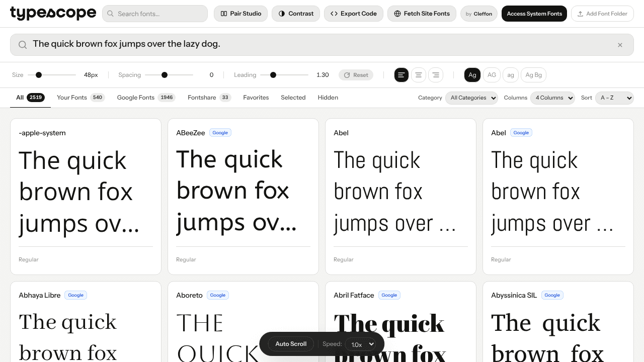Open the -apple-system font card

(x=86, y=197)
